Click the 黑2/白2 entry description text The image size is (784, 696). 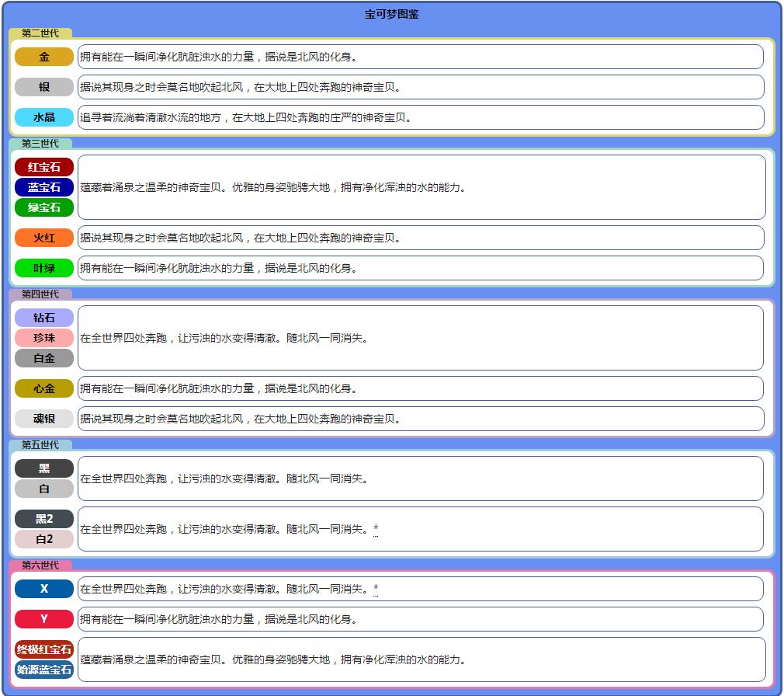click(x=224, y=529)
